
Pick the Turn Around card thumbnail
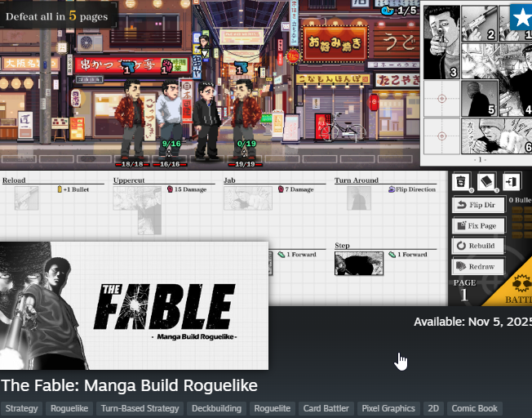(359, 198)
